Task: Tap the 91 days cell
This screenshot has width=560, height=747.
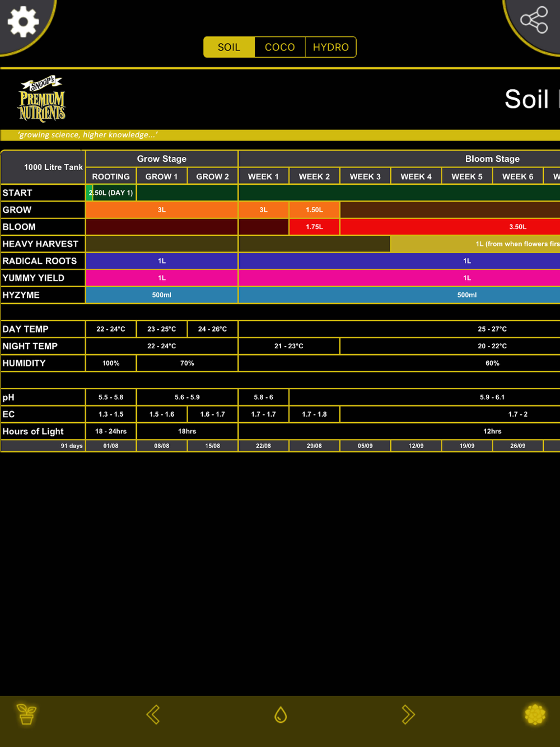Action: [x=43, y=446]
